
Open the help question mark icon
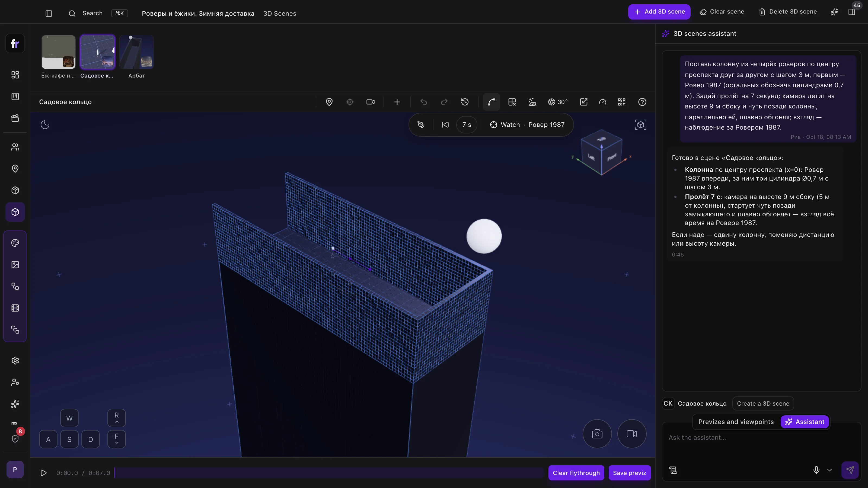coord(642,102)
